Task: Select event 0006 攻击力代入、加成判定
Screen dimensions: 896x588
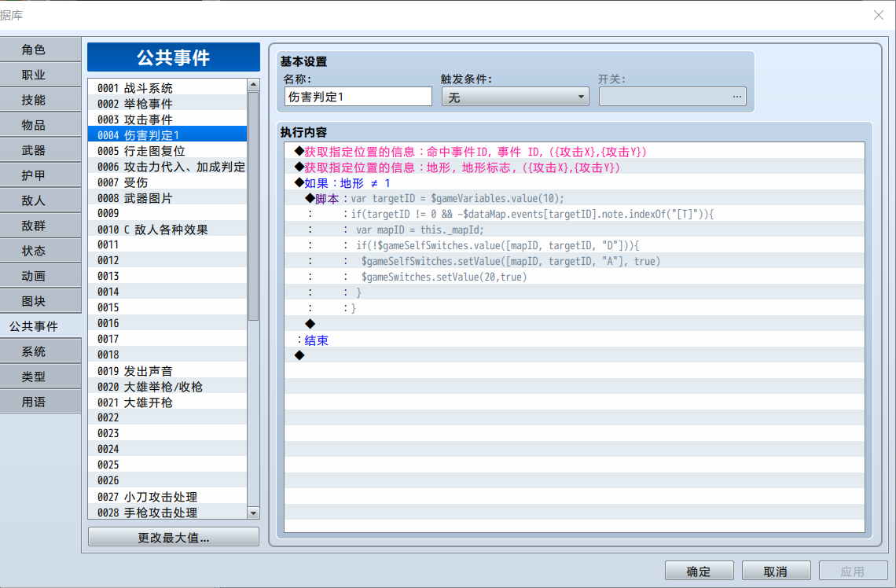Action: point(167,167)
